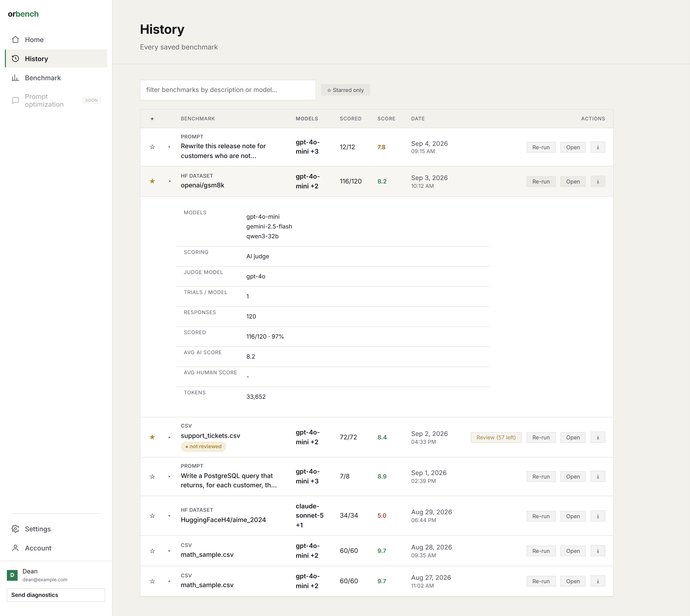The image size is (690, 616).
Task: Collapse the openai/gsm8k details
Action: pyautogui.click(x=170, y=182)
